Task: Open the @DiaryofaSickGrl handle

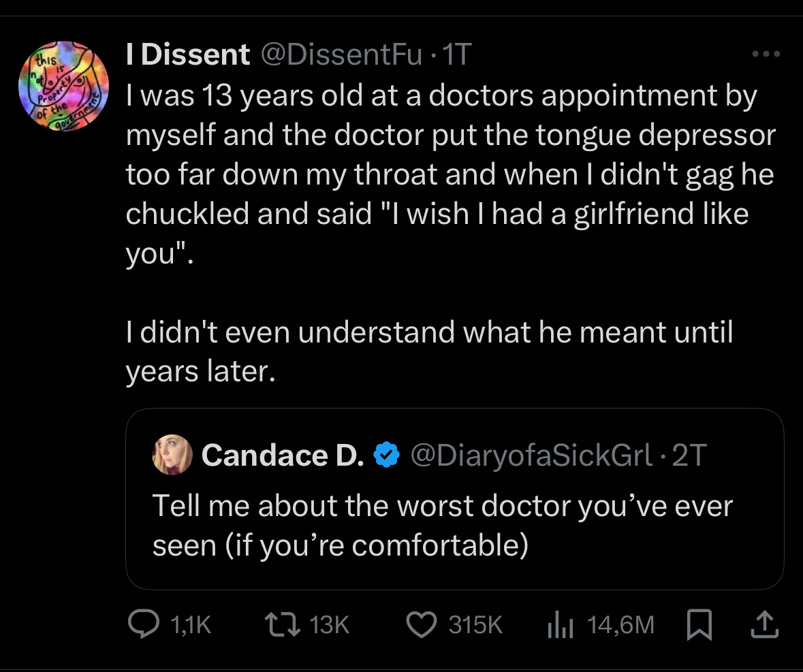Action: 531,455
